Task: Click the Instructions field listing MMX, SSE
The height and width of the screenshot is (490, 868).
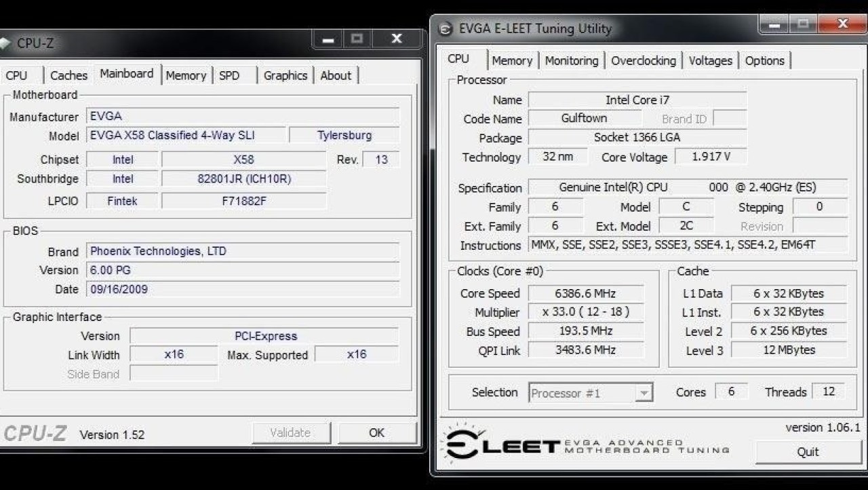Action: tap(688, 245)
